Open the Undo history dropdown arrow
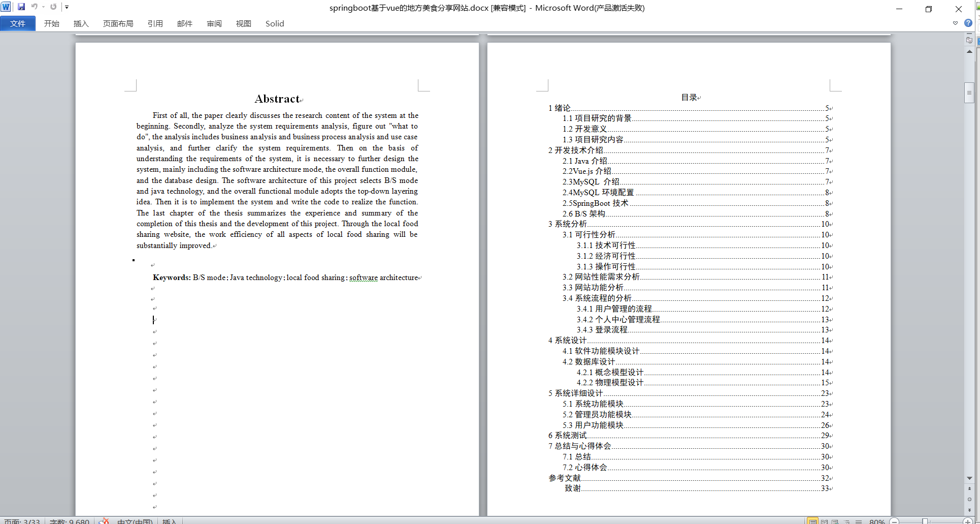This screenshot has height=524, width=980. click(x=43, y=7)
